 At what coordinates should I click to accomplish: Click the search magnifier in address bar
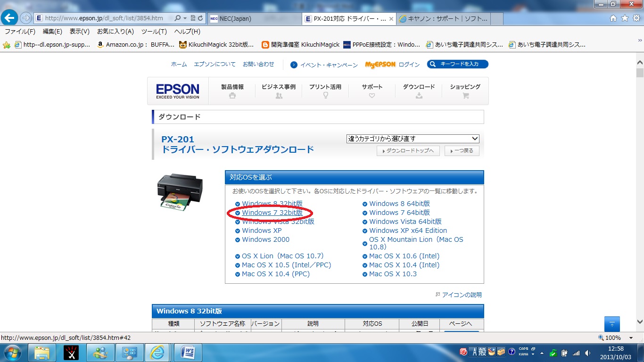pos(178,18)
